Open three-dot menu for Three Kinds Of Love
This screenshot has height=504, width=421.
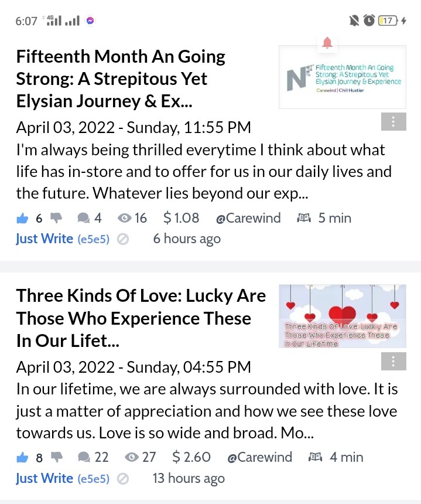click(x=393, y=361)
